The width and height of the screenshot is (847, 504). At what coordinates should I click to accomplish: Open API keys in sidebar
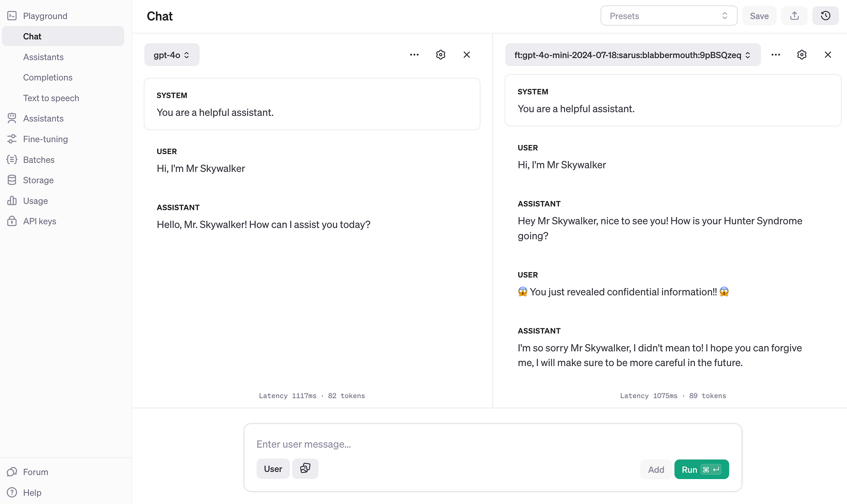[39, 221]
